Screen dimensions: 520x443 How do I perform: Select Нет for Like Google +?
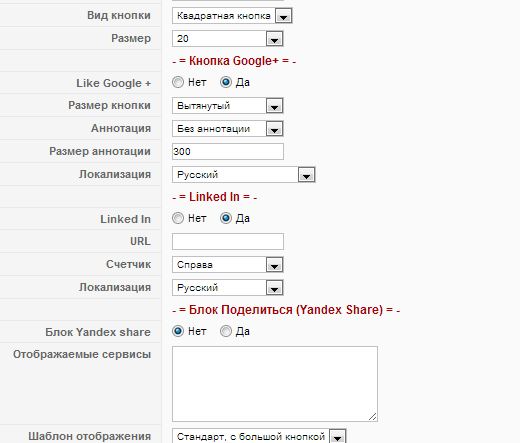[178, 82]
